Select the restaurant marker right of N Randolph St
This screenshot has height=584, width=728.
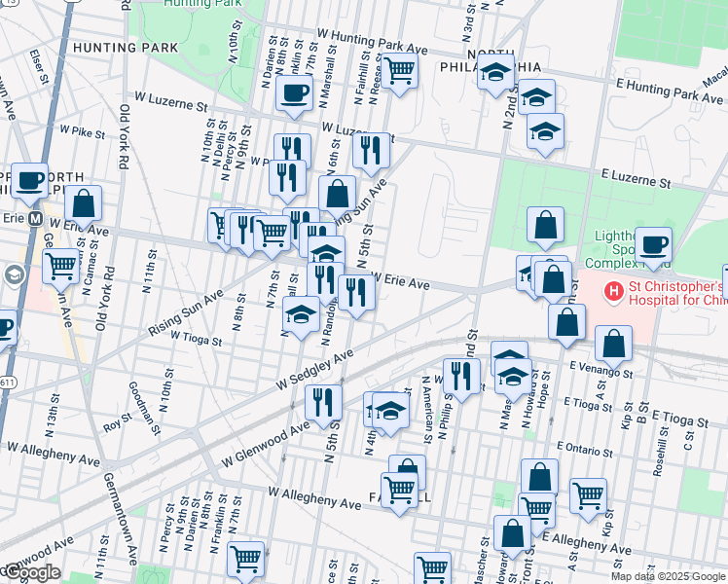356,296
